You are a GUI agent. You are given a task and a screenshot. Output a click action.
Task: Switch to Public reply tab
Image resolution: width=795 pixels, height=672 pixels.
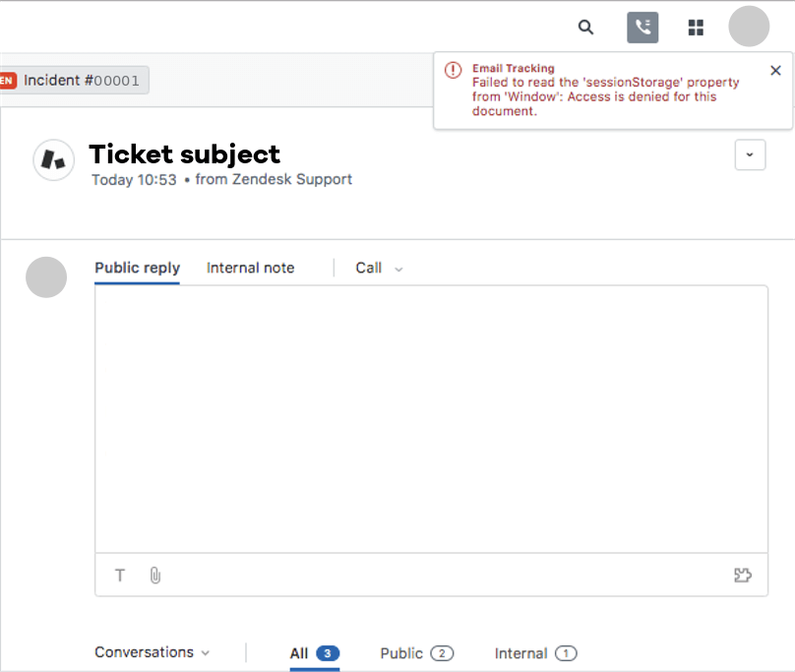(138, 269)
